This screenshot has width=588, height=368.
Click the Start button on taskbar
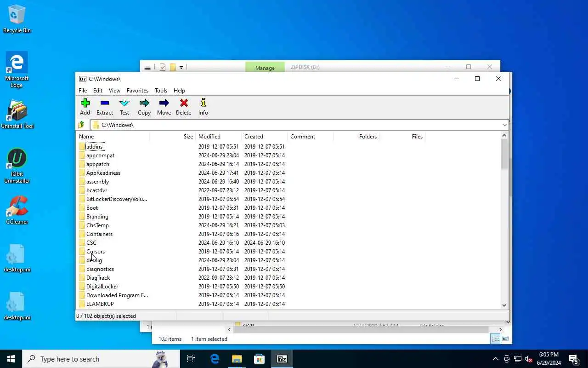[11, 359]
